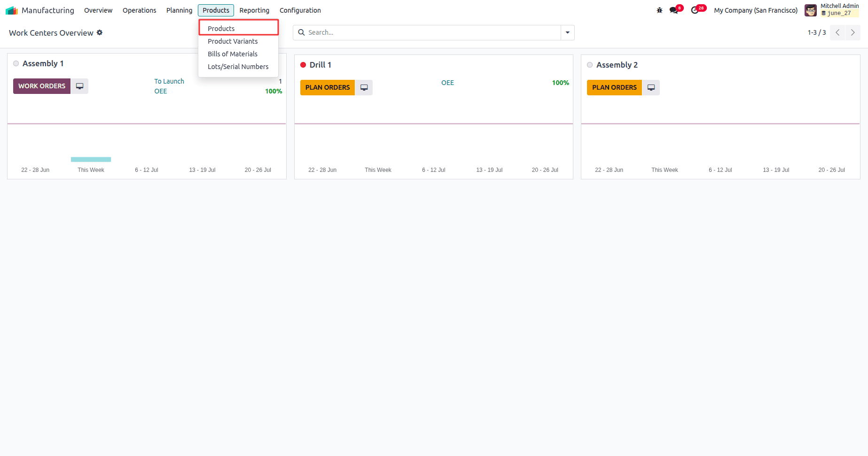This screenshot has width=868, height=456.
Task: Open Assembly 1 tablet monitor icon
Action: click(79, 86)
